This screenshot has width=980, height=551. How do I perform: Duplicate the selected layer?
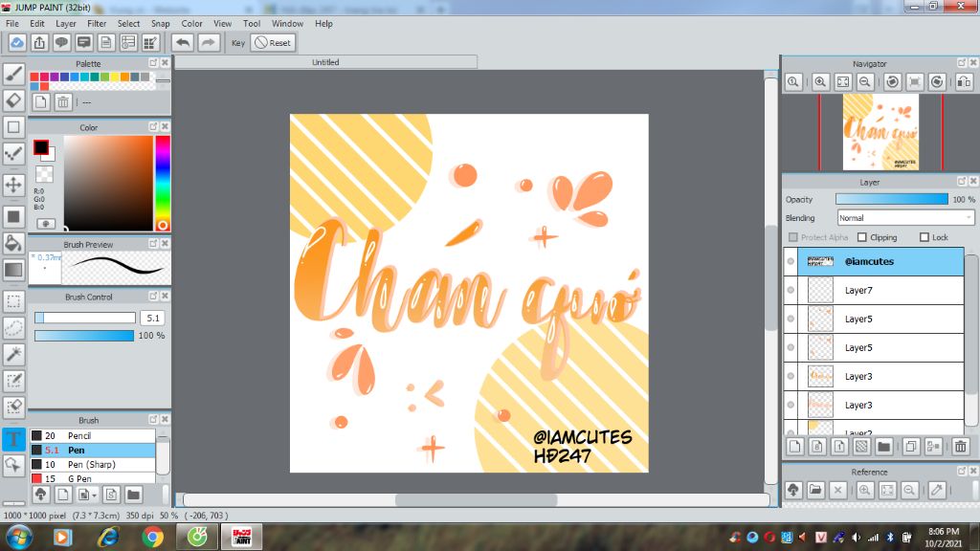coord(911,446)
